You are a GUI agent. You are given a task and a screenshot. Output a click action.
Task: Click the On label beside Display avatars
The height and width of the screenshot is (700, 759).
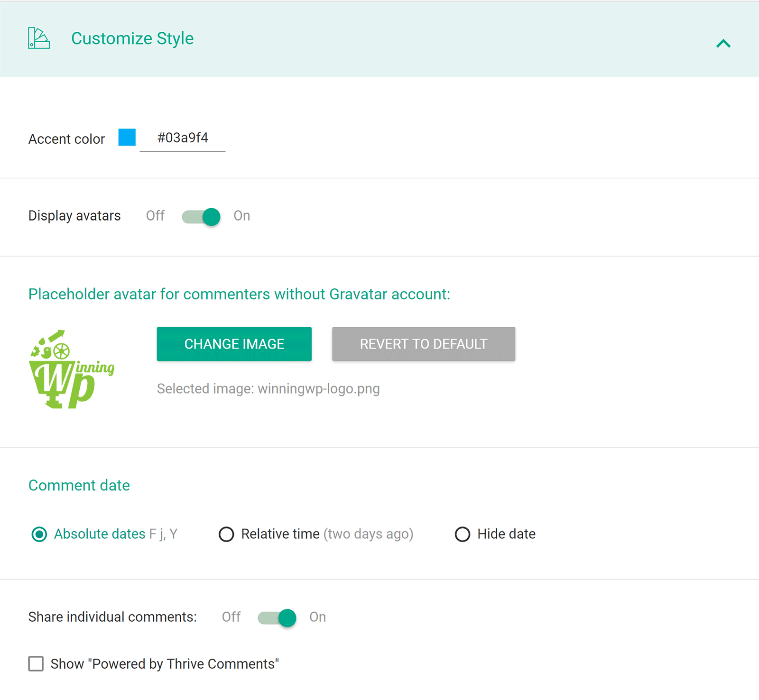pyautogui.click(x=242, y=216)
